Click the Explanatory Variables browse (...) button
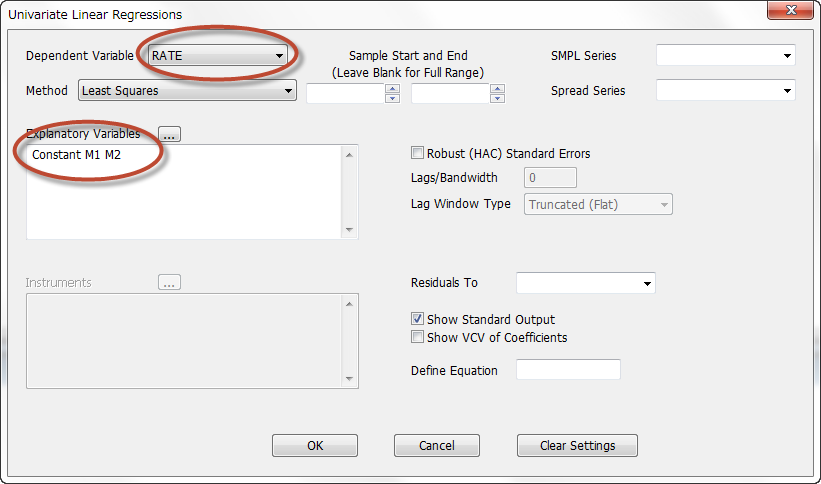This screenshot has width=821, height=484. coord(169,134)
